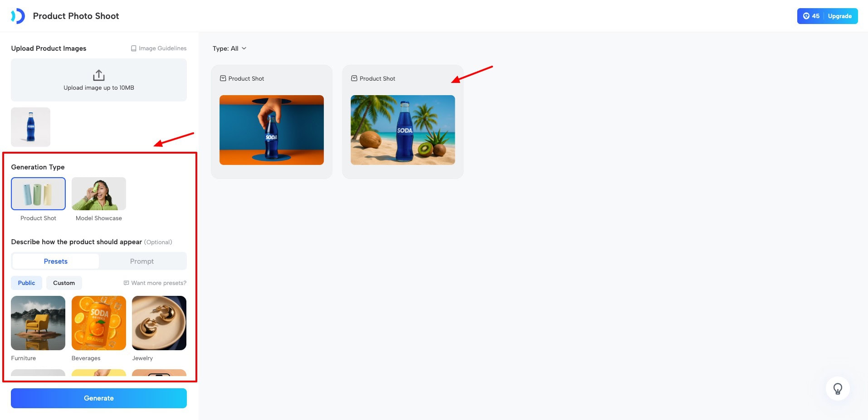Open the beach soda bottle result image
Image resolution: width=868 pixels, height=420 pixels.
coord(403,130)
